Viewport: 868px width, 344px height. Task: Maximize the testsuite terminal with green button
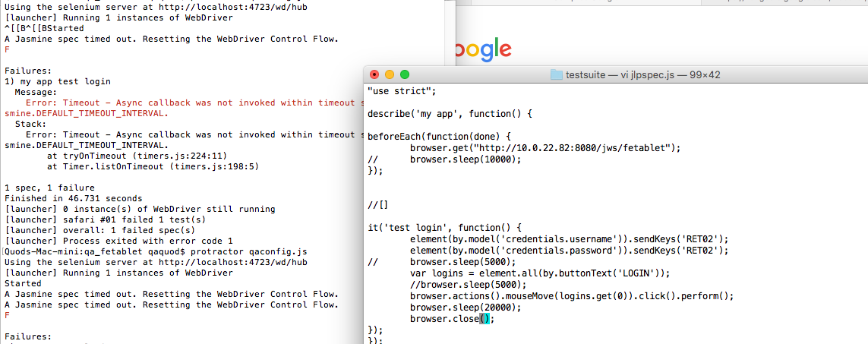pos(404,74)
